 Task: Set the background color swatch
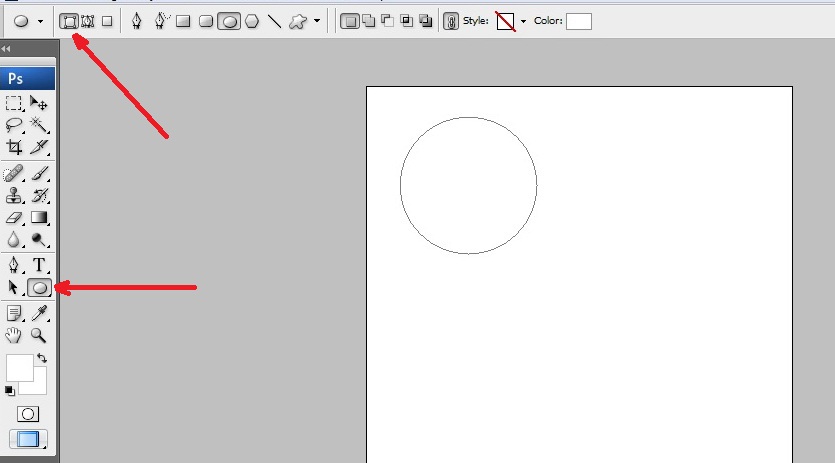(x=38, y=385)
